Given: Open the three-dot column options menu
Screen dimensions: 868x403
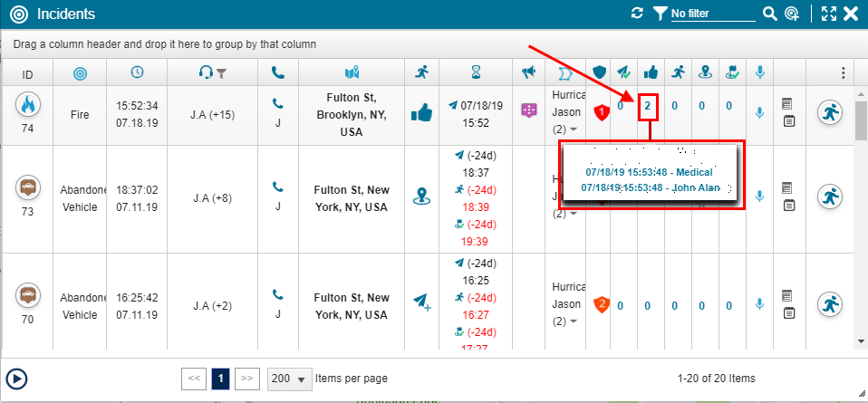Looking at the screenshot, I should (843, 73).
